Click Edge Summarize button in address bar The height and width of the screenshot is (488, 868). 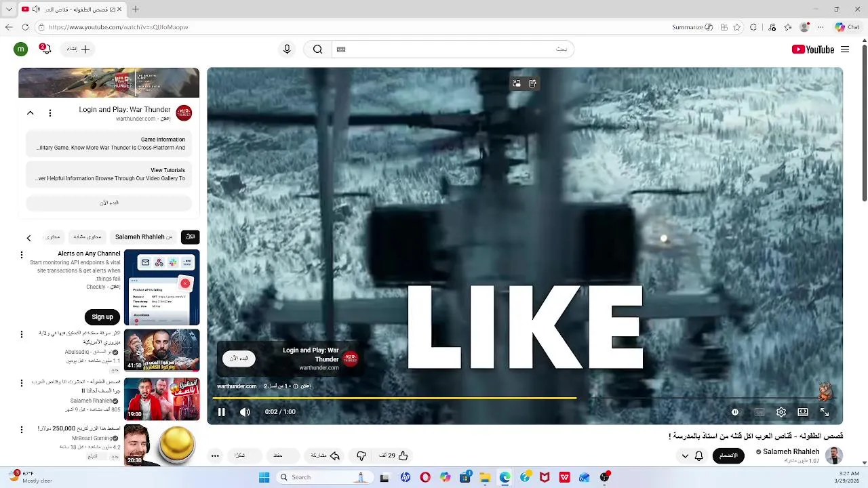point(692,27)
